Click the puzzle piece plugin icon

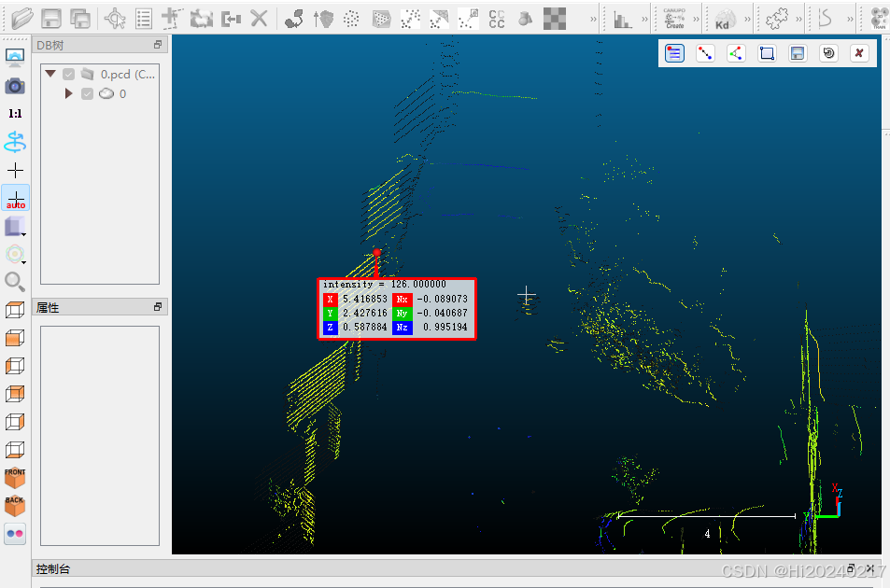click(776, 19)
